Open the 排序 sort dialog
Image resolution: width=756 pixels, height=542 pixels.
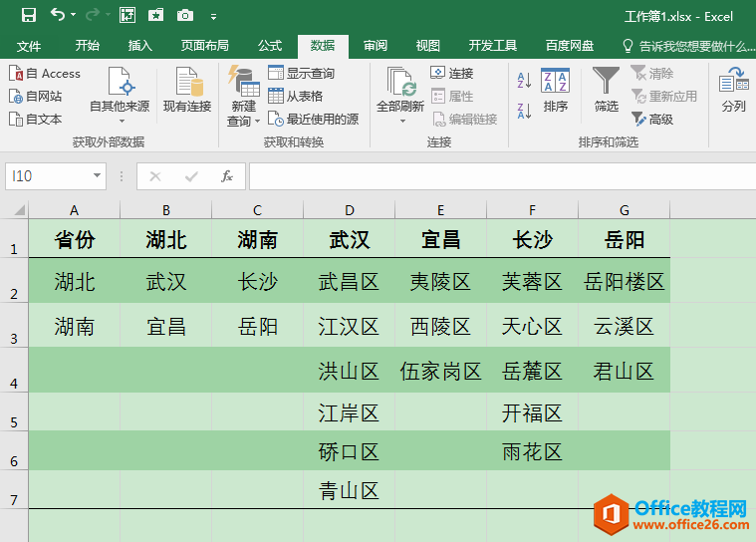(x=556, y=91)
